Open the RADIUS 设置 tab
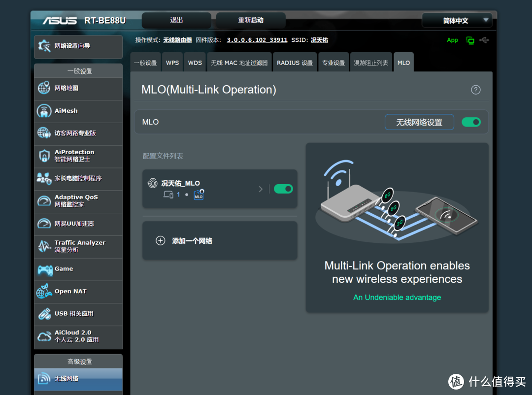The image size is (532, 395). (x=295, y=63)
